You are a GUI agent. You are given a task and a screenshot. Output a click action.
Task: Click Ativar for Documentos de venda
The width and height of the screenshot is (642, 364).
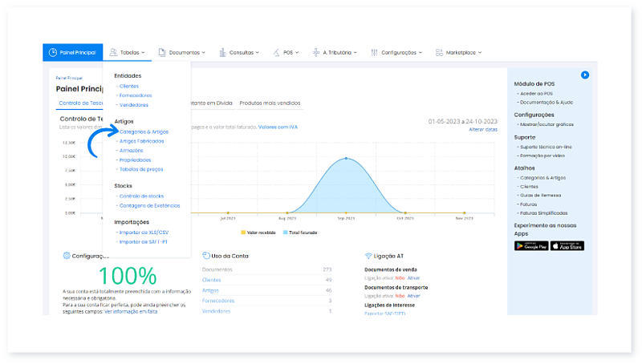[413, 277]
